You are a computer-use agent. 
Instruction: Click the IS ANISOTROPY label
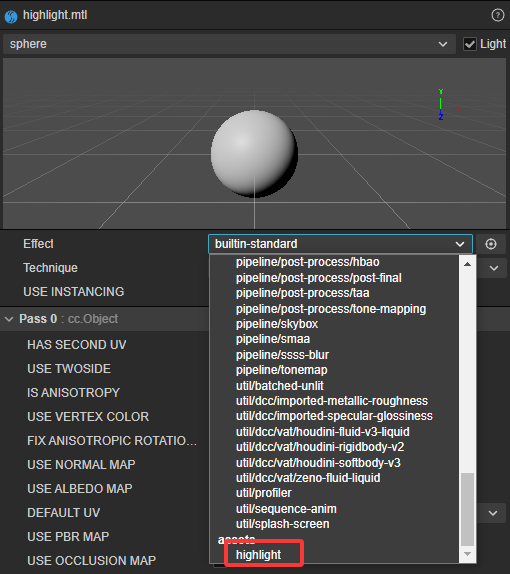point(73,393)
